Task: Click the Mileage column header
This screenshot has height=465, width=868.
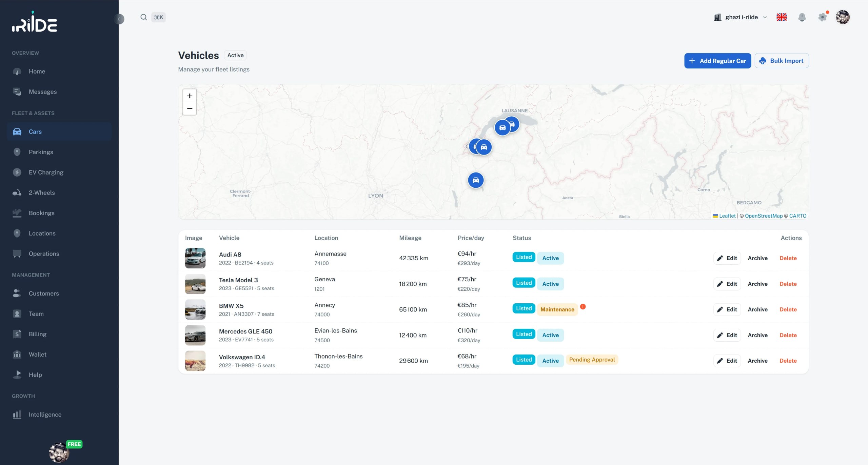Action: [410, 238]
